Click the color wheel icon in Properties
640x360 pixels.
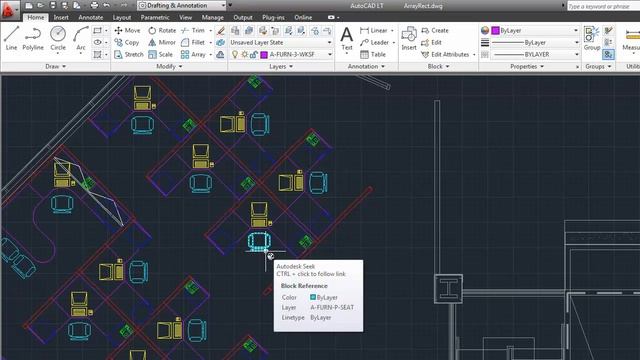[x=484, y=31]
